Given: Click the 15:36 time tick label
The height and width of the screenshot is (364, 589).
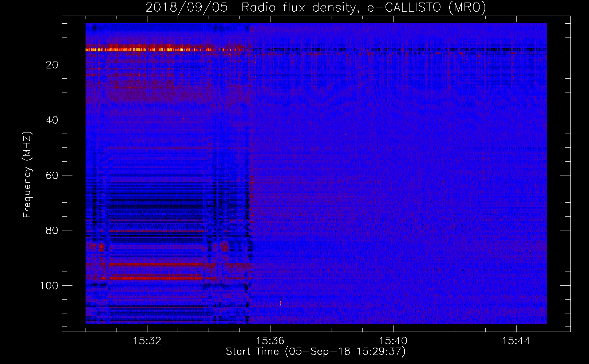Looking at the screenshot, I should [270, 341].
